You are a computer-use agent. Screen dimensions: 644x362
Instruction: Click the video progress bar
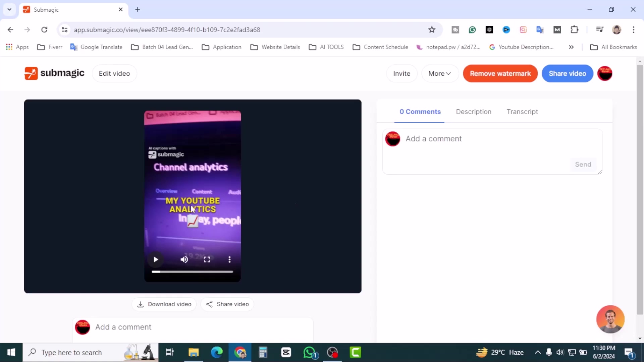tap(192, 271)
